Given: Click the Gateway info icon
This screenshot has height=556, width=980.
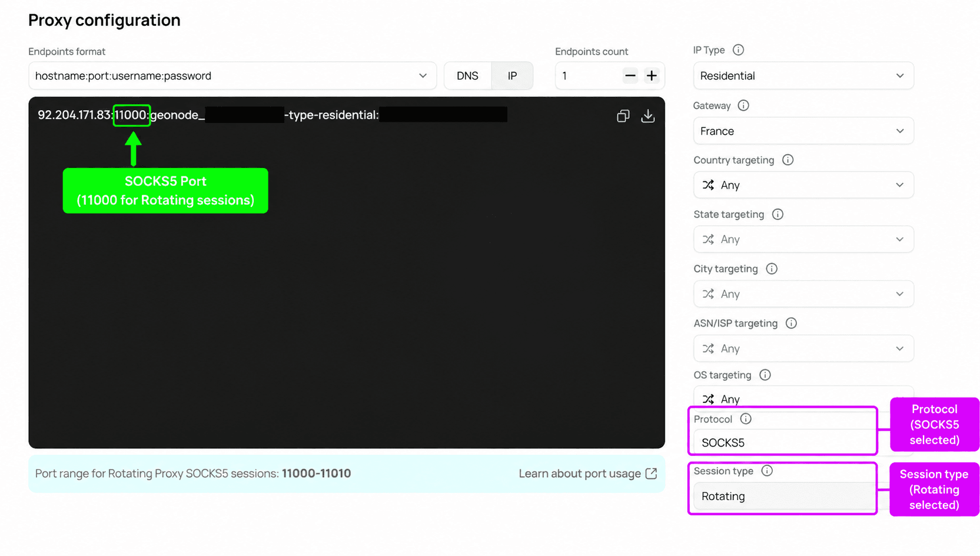Looking at the screenshot, I should pyautogui.click(x=743, y=105).
